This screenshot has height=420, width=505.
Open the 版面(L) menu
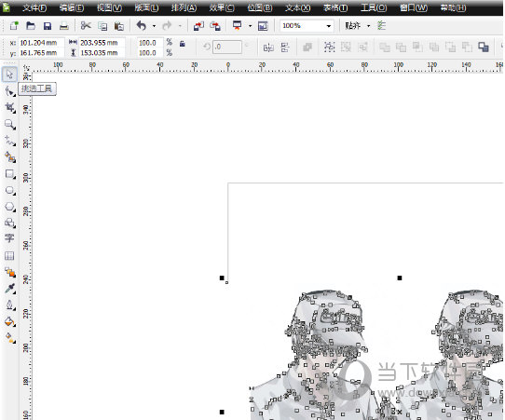[146, 7]
